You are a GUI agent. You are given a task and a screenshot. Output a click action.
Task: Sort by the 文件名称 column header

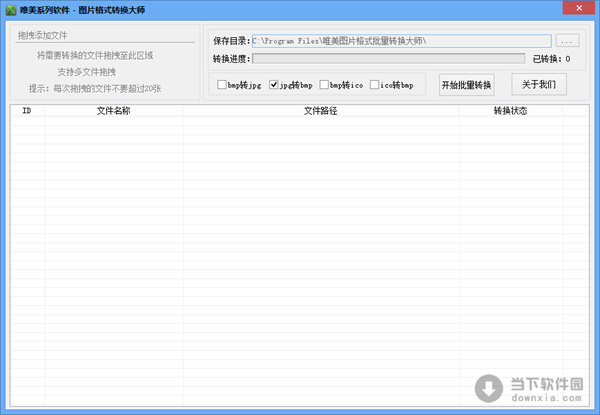[x=113, y=111]
